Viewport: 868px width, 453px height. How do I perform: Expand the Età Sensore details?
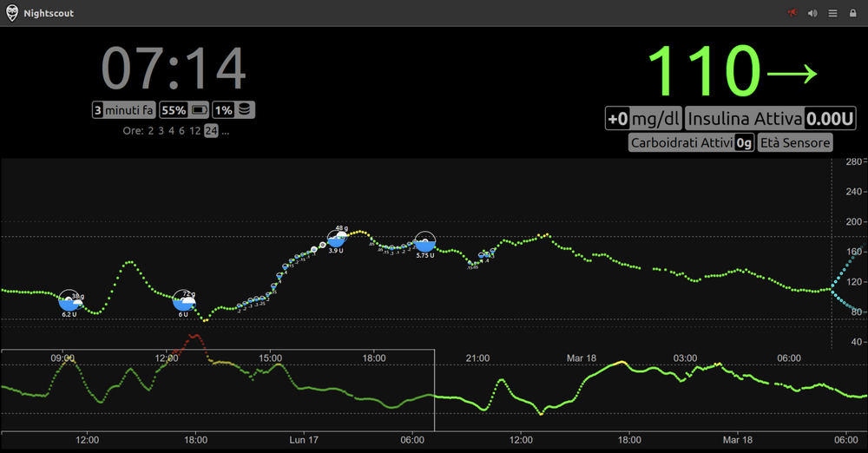click(795, 143)
